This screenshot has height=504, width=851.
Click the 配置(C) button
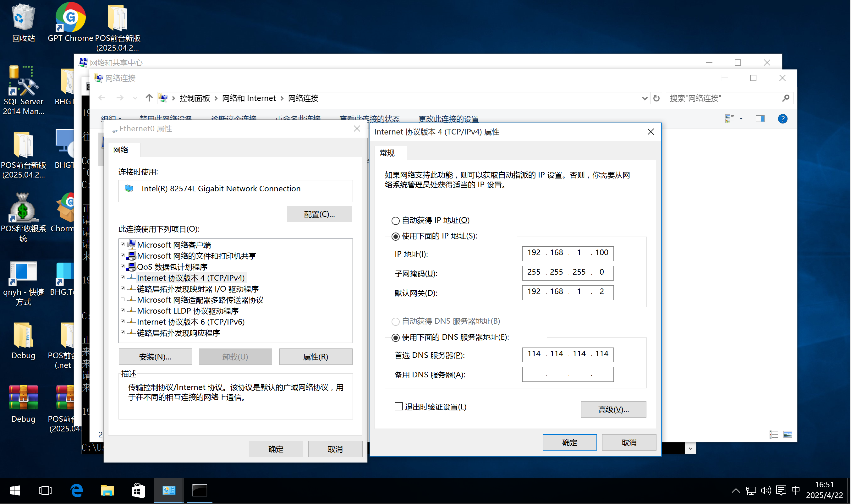point(319,214)
